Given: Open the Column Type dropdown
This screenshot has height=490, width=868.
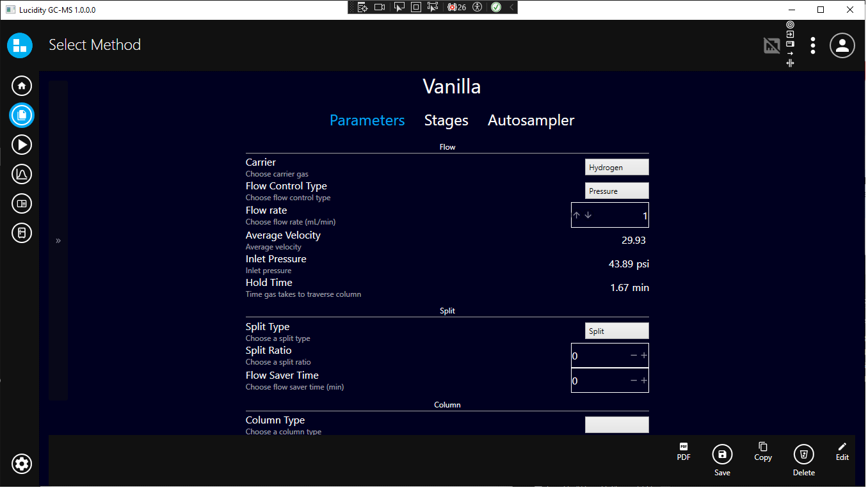Looking at the screenshot, I should pos(616,424).
